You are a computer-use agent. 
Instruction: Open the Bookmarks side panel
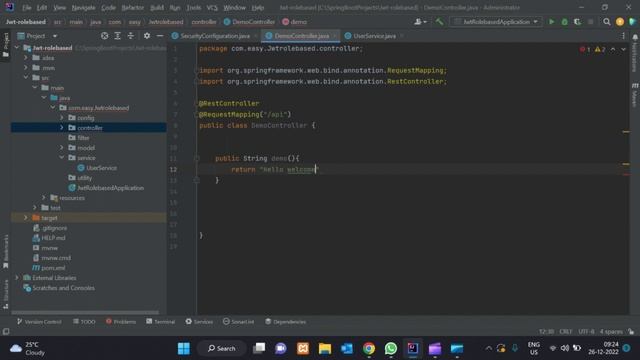5,251
